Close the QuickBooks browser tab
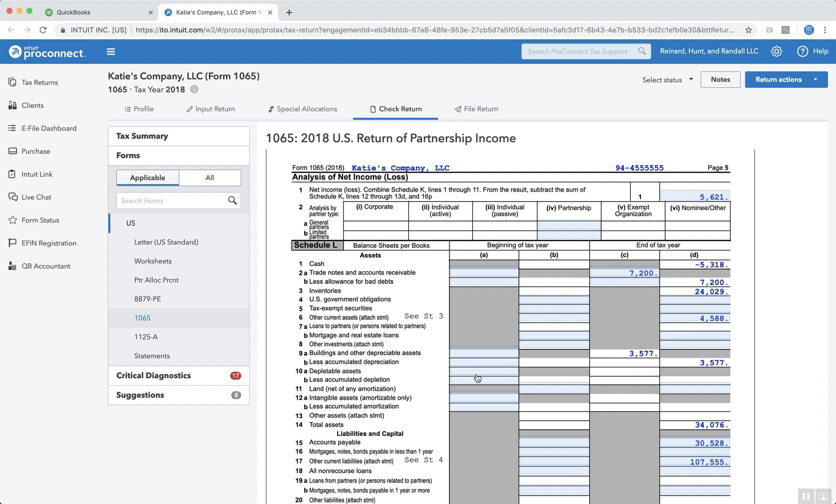Screen dimensions: 836x504 click(151, 12)
